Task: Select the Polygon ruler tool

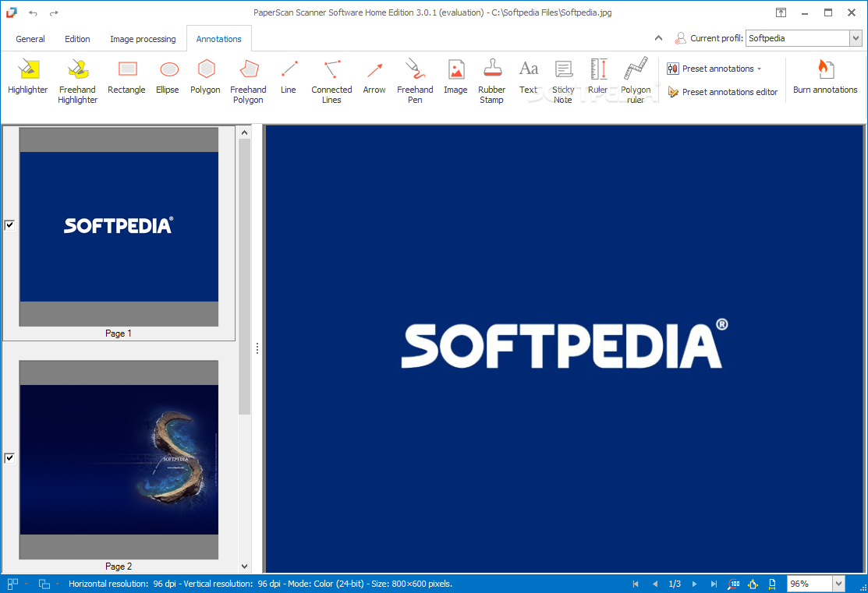Action: [636, 82]
